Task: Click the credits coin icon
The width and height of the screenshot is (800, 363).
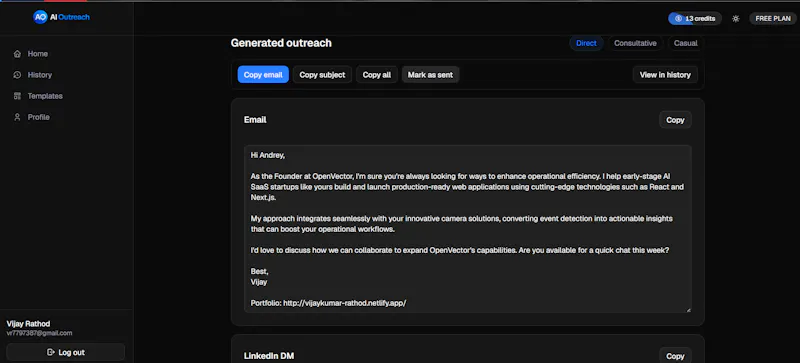Action: coord(678,18)
